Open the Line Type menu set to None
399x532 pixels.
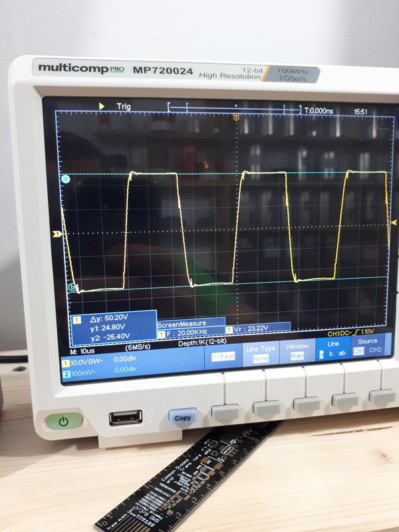click(261, 354)
